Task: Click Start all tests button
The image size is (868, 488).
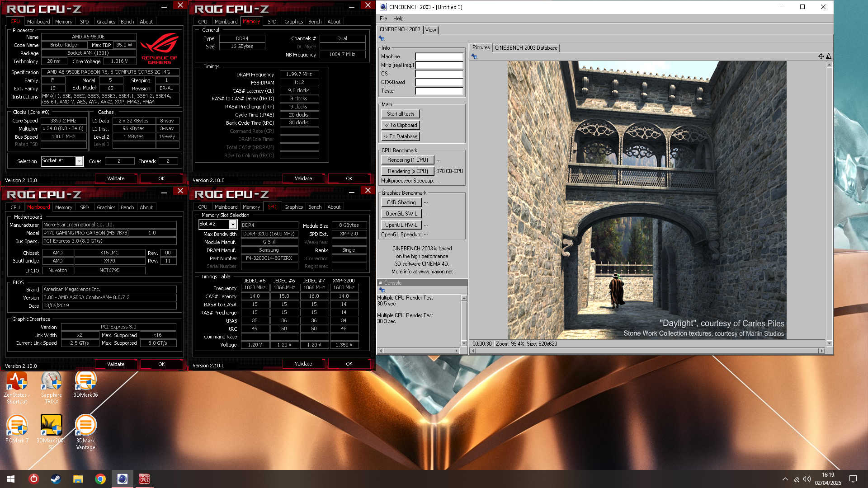Action: [401, 114]
